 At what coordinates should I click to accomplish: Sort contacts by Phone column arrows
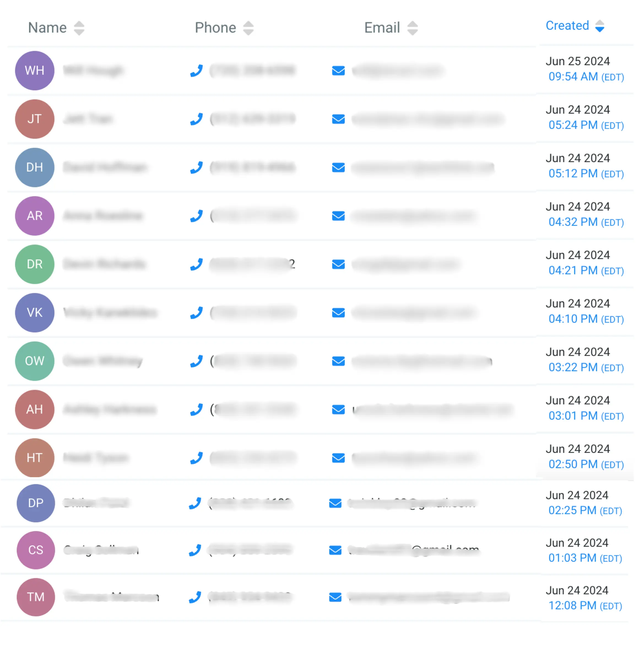pyautogui.click(x=248, y=28)
